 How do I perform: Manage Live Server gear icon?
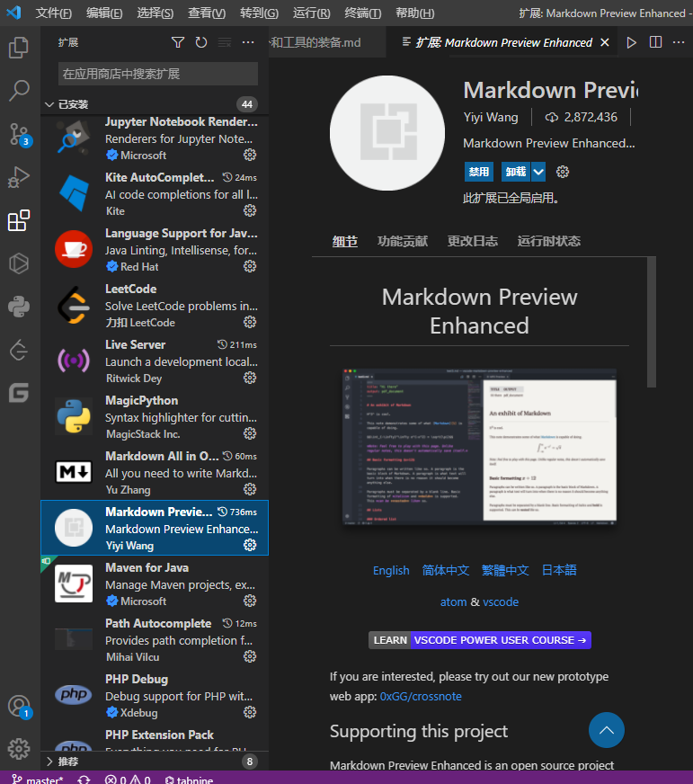click(x=250, y=378)
